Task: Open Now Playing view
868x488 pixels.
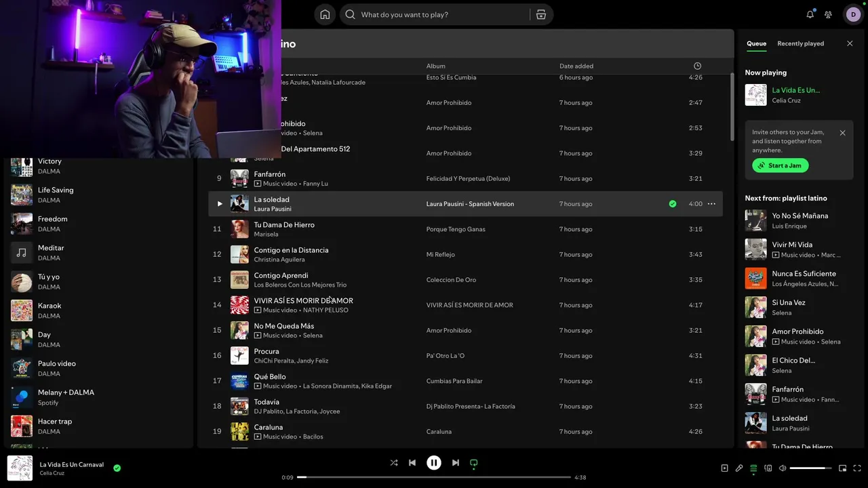Action: click(x=724, y=468)
